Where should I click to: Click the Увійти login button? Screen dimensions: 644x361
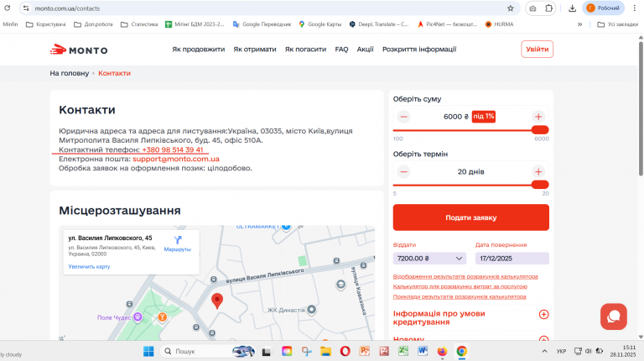538,50
